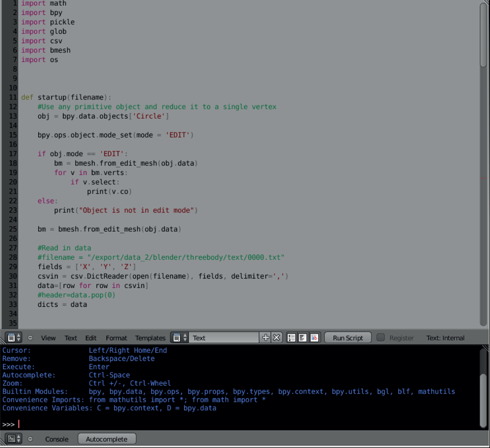Toggle word wrap icon in text header
This screenshot has width=490, height=448.
click(x=303, y=338)
